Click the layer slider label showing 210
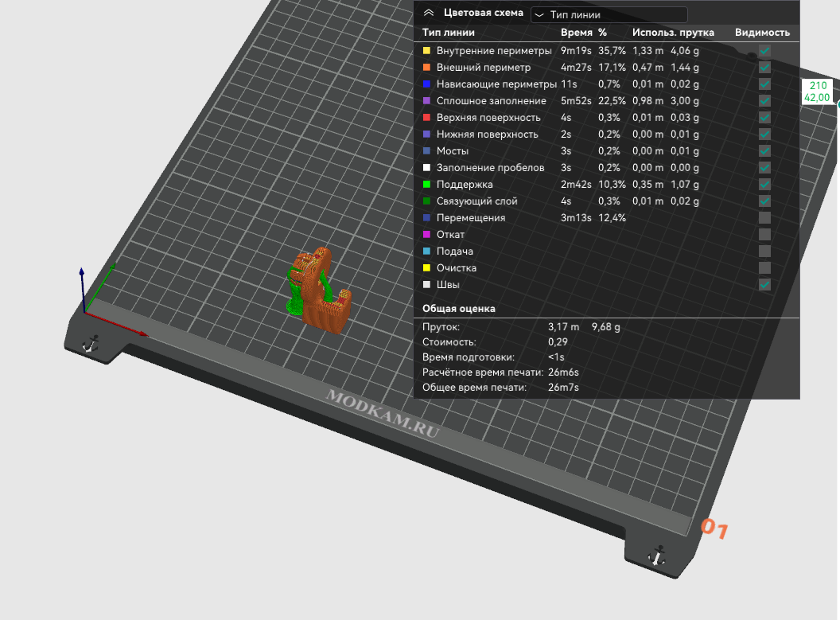 click(x=818, y=86)
